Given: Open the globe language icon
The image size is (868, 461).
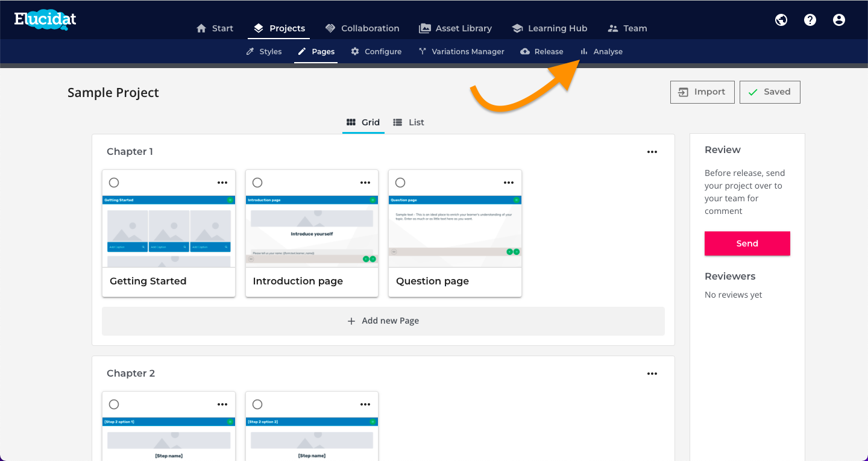Looking at the screenshot, I should click(781, 20).
